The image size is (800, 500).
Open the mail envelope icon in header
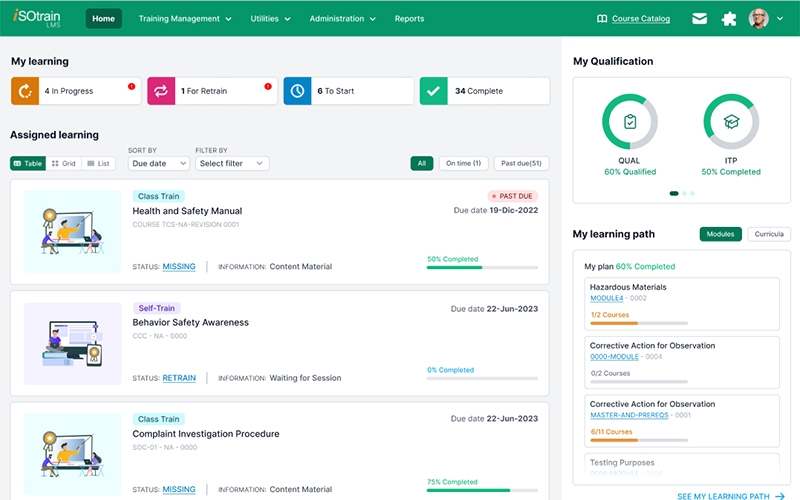click(x=700, y=18)
